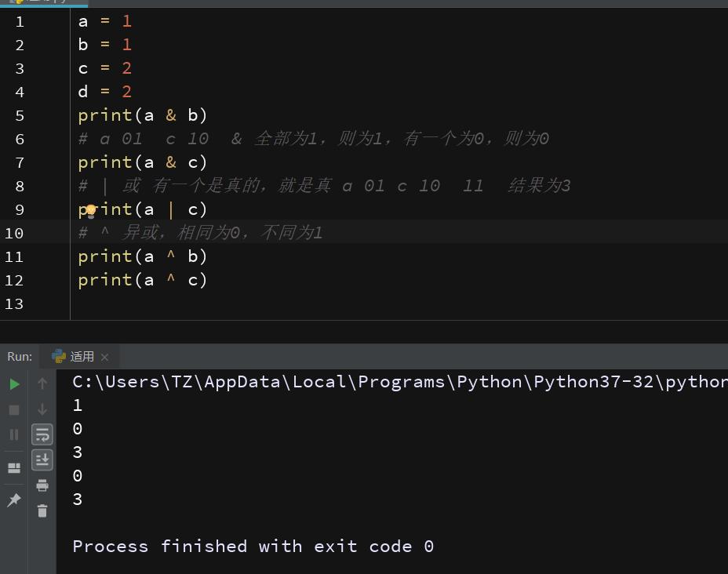Click the Stop process icon in the Run panel
Screen dimensions: 728x574
tap(13, 409)
